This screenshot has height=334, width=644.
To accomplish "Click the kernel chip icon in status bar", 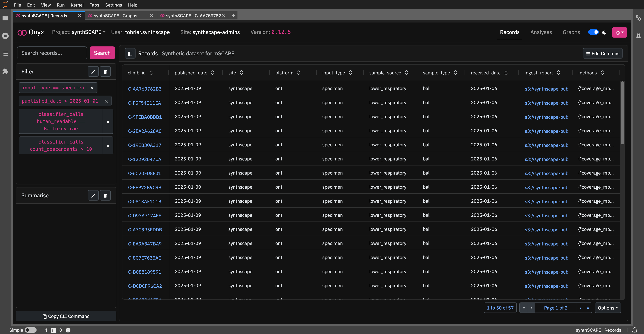I will click(x=68, y=330).
